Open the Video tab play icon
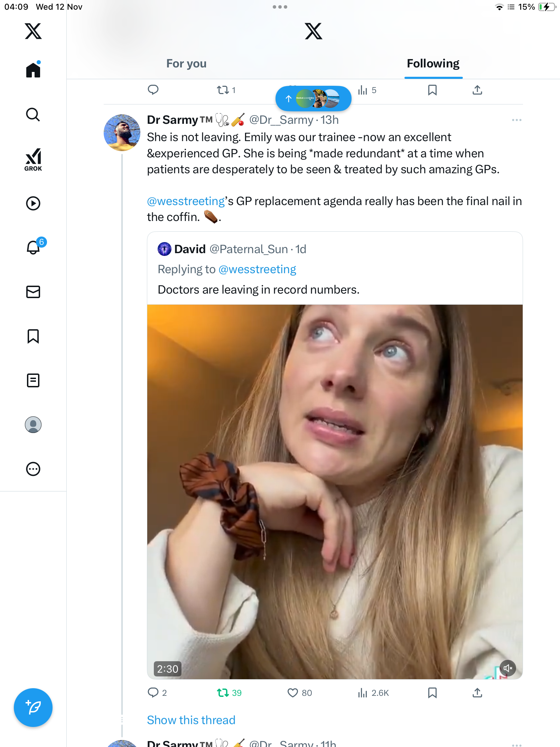Image resolution: width=560 pixels, height=747 pixels. [x=33, y=203]
